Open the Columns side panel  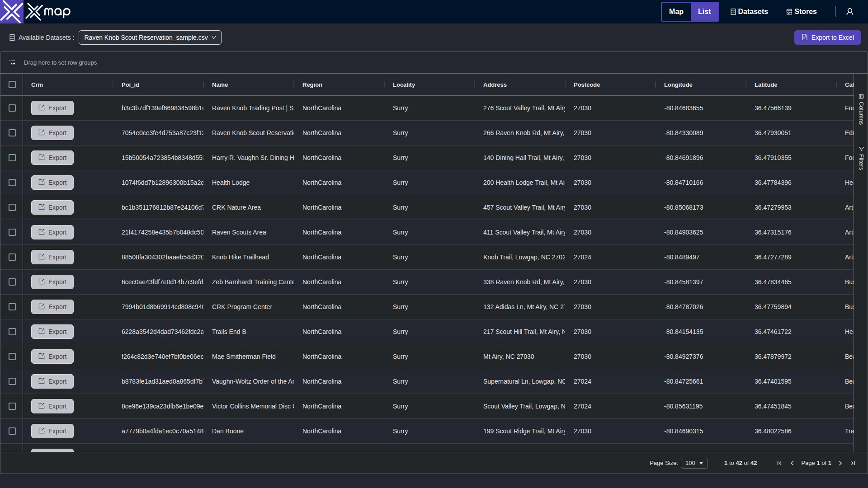[861, 110]
